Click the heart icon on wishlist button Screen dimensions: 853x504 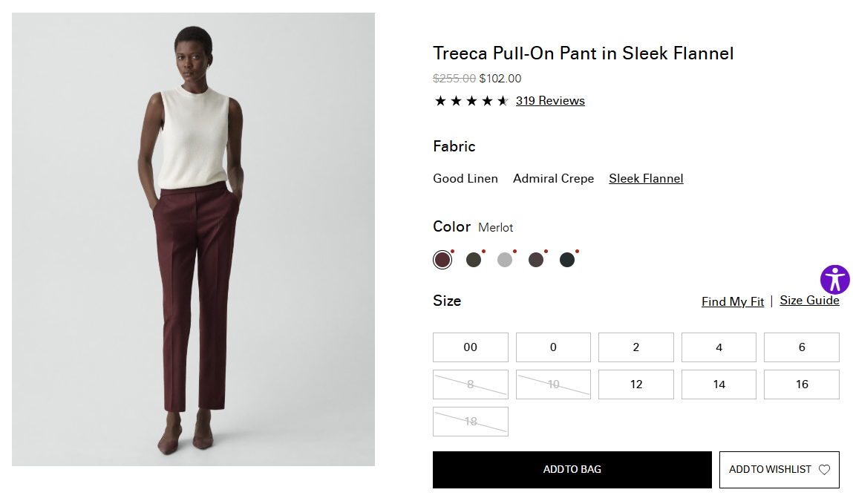click(x=824, y=470)
